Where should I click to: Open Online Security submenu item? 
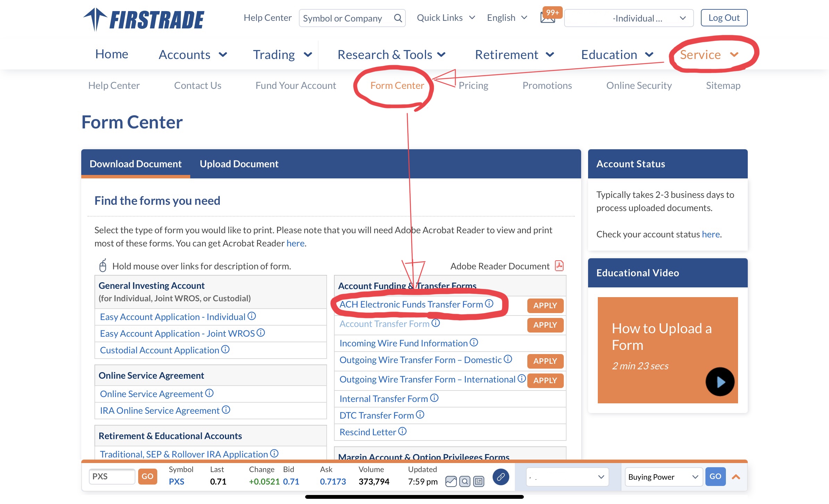tap(639, 85)
